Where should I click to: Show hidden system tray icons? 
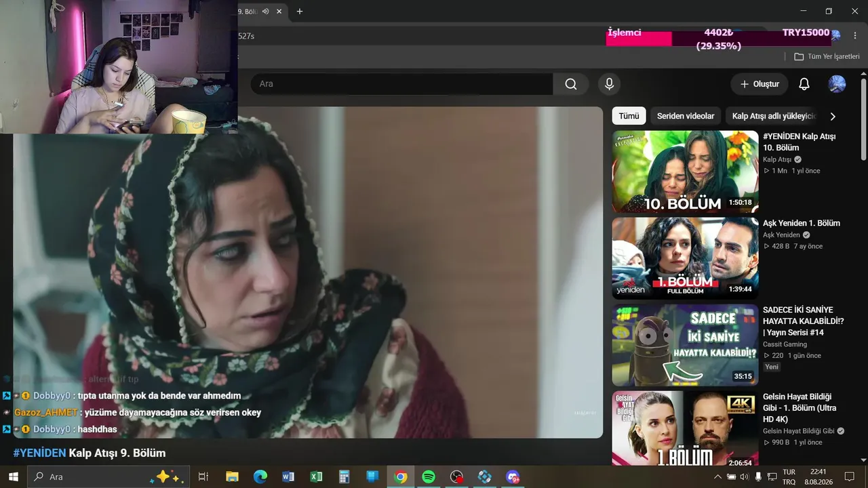point(718,476)
